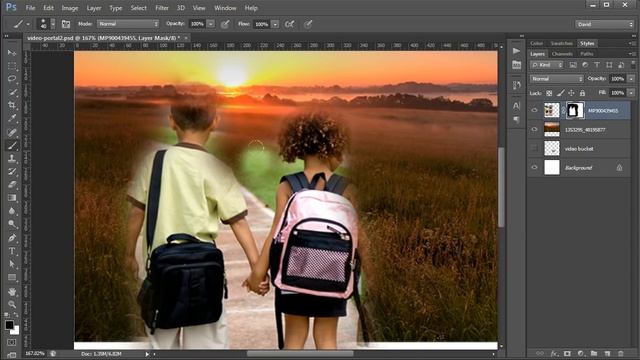This screenshot has width=640, height=360.
Task: Toggle lock position
Action: coord(571,93)
